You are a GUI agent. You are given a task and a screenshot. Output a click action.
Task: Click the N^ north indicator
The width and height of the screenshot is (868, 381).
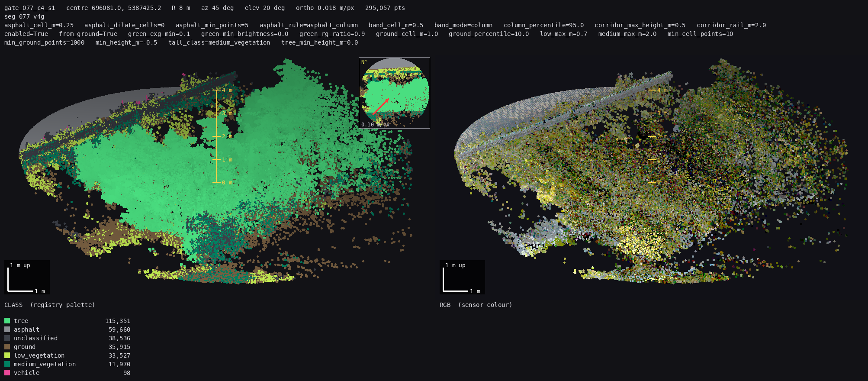coord(364,62)
